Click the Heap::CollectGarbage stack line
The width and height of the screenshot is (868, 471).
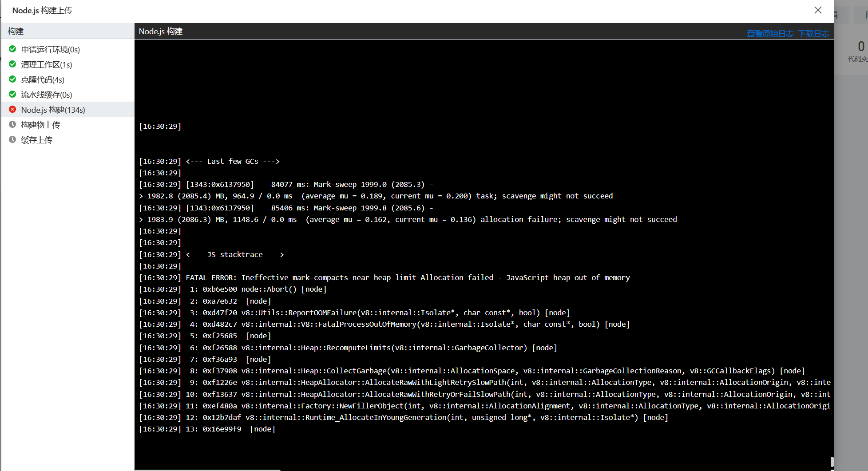(x=472, y=371)
